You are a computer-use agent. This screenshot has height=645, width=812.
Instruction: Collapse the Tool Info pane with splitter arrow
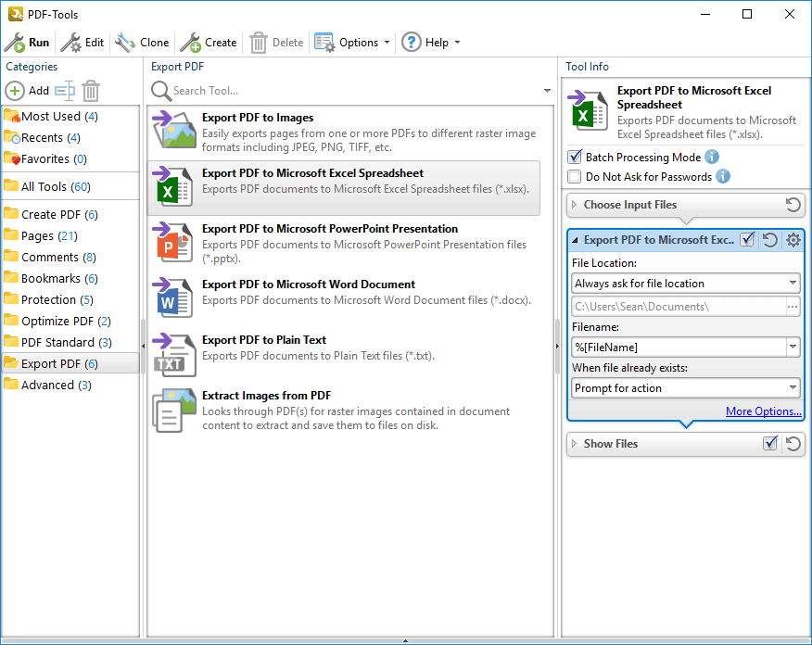557,346
